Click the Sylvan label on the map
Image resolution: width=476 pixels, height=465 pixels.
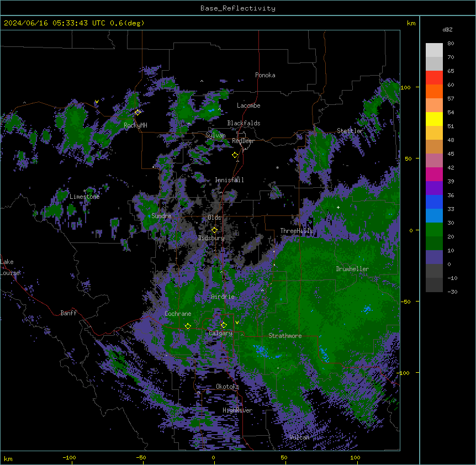click(x=215, y=135)
